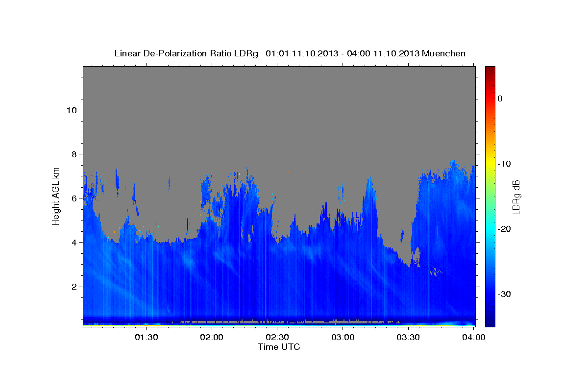Click the 01:30 time tick label
Image resolution: width=588 pixels, height=392 pixels.
point(147,338)
